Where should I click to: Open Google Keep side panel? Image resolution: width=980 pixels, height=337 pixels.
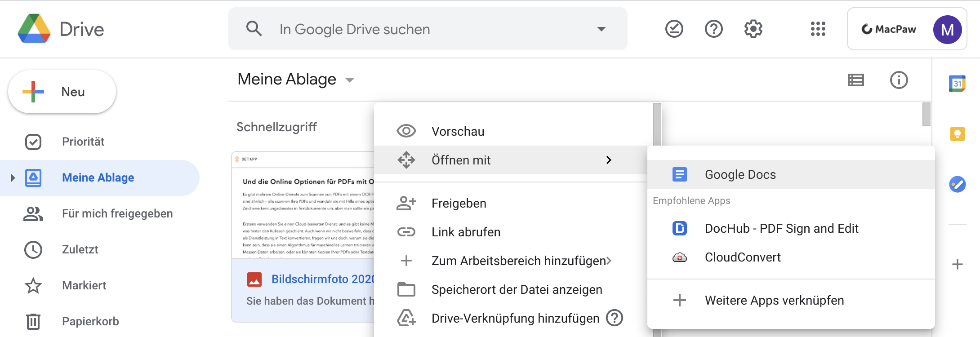coord(957,134)
